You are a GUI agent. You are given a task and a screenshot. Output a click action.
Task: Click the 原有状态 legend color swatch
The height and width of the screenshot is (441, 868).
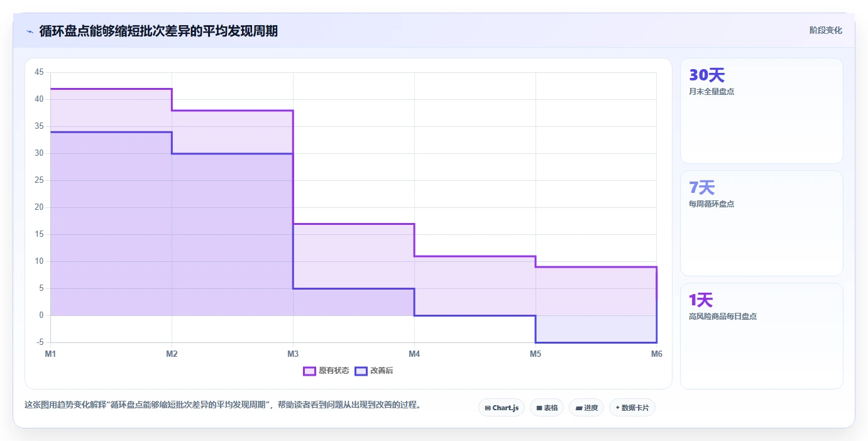[309, 371]
